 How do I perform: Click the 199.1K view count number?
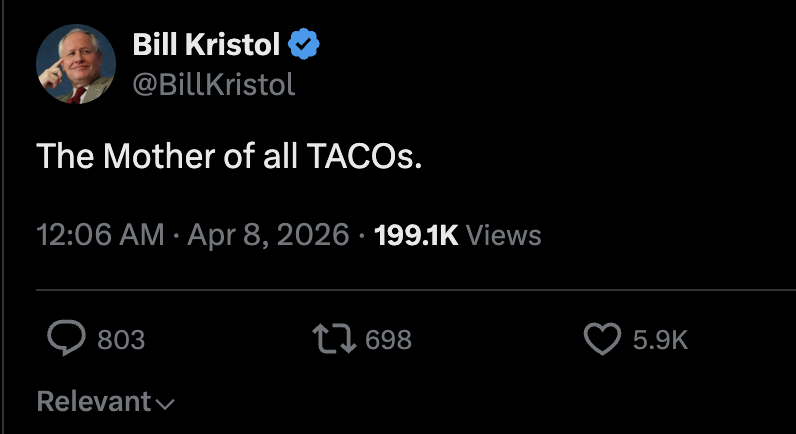(x=415, y=235)
